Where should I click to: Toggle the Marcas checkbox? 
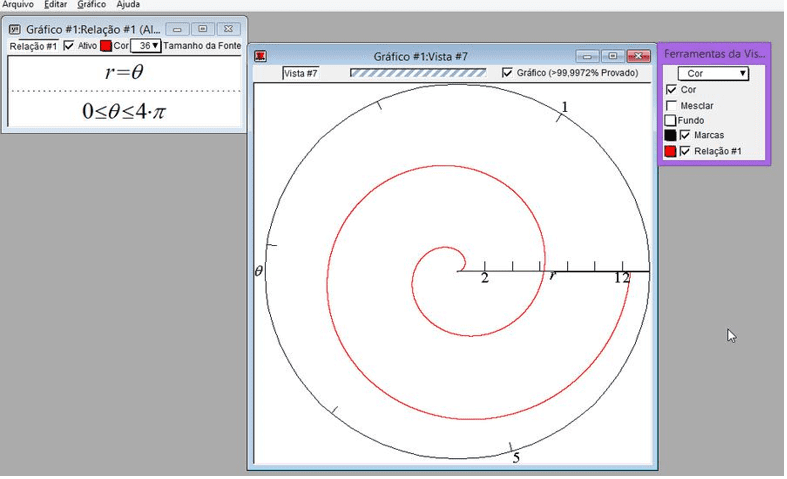click(x=685, y=135)
